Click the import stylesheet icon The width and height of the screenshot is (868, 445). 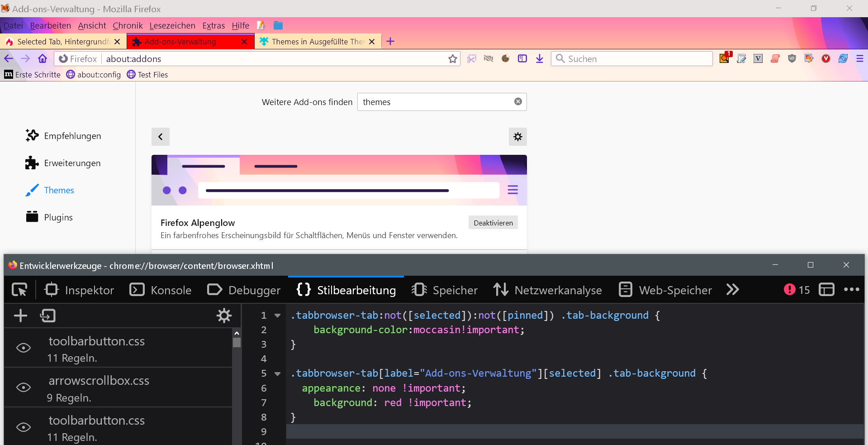(47, 316)
